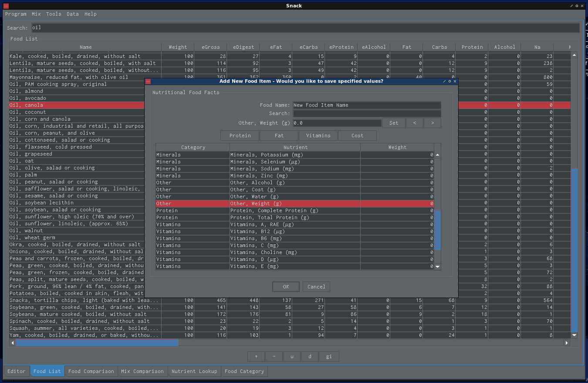The image size is (588, 383).
Task: Click the '+' add food button
Action: (x=256, y=356)
